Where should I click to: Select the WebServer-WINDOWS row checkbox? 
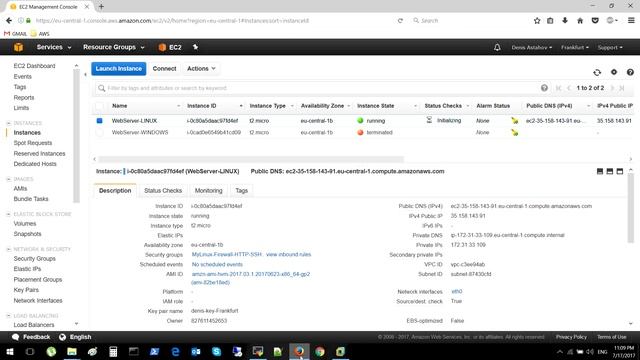coord(100,132)
